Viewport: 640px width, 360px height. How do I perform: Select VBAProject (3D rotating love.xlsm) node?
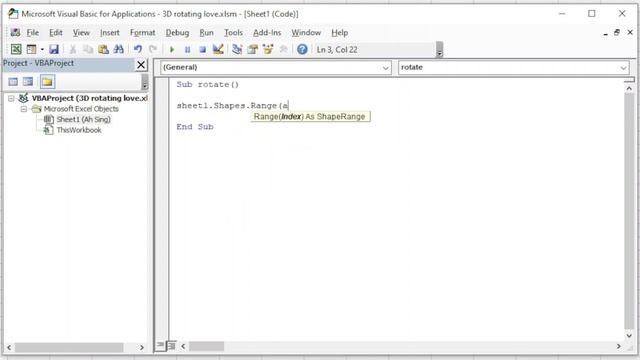tap(89, 98)
